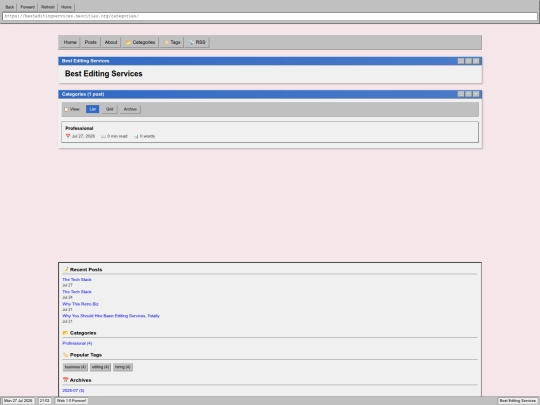
Task: Select the hiring (4) tag
Action: 123,367
